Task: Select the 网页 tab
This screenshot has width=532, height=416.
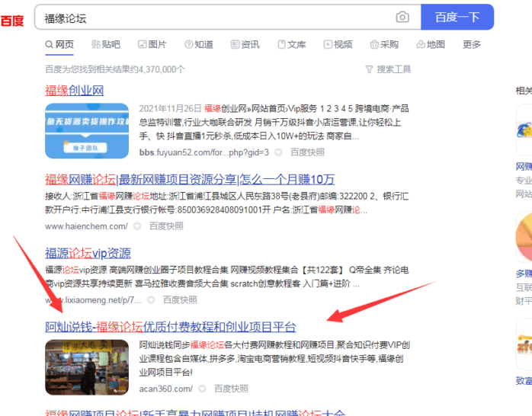Action: (59, 44)
